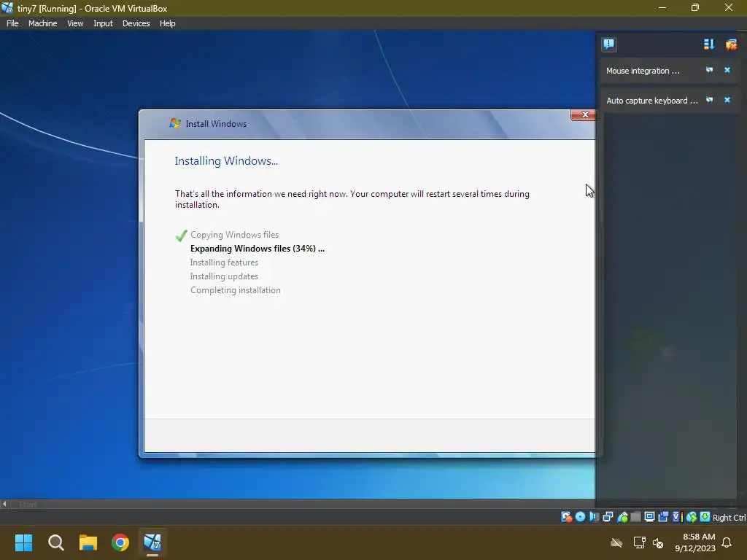Open the Devices menu

[x=136, y=23]
